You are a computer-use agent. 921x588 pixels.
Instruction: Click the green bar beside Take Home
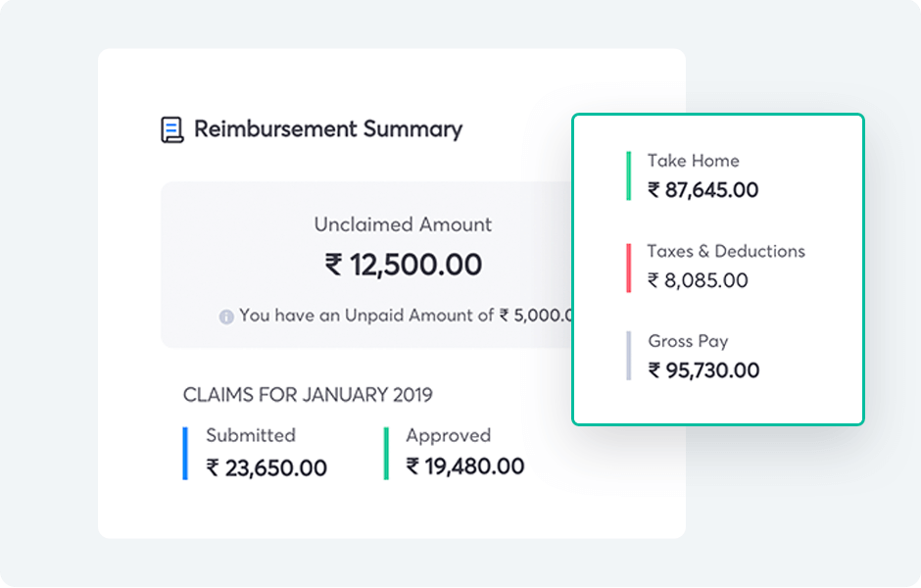pos(628,175)
